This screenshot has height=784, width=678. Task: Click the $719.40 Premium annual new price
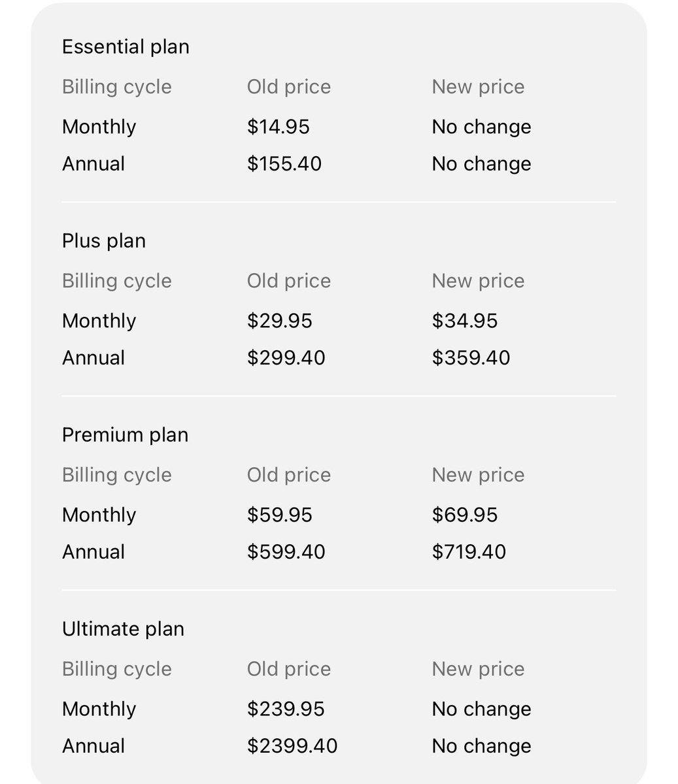469,551
